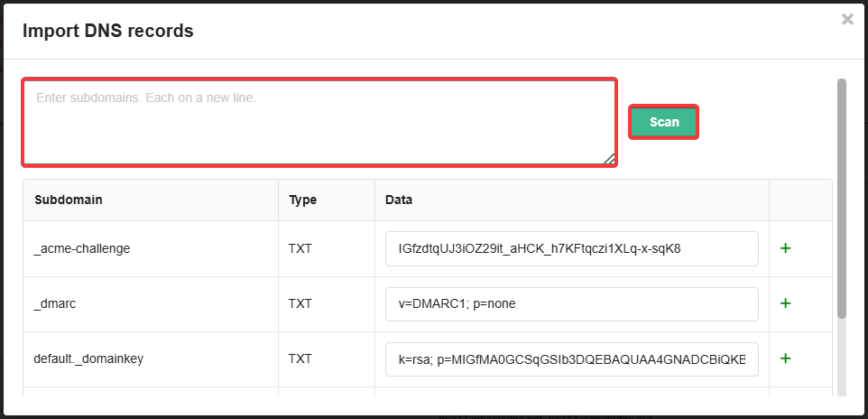Click the Type column header
This screenshot has width=868, height=419.
(303, 200)
